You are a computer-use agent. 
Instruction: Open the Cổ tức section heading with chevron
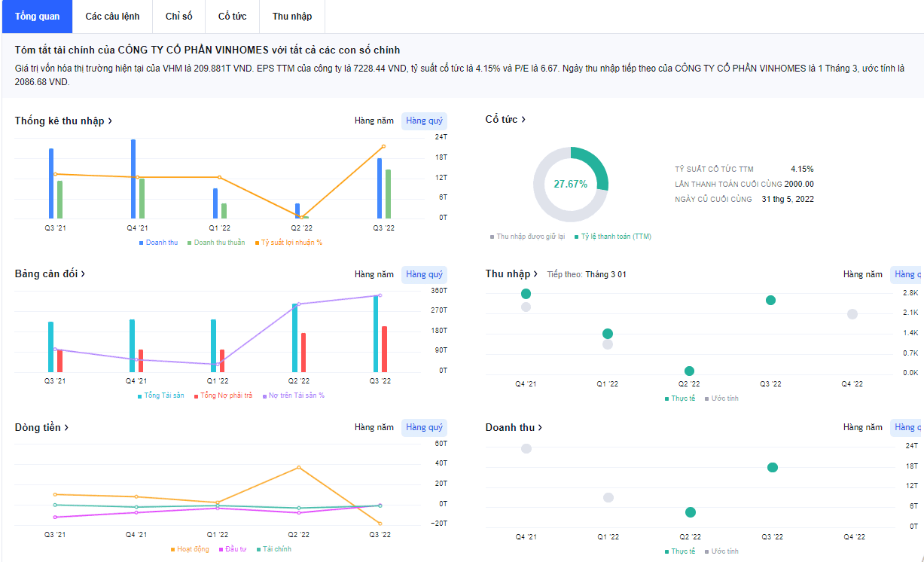[x=505, y=119]
